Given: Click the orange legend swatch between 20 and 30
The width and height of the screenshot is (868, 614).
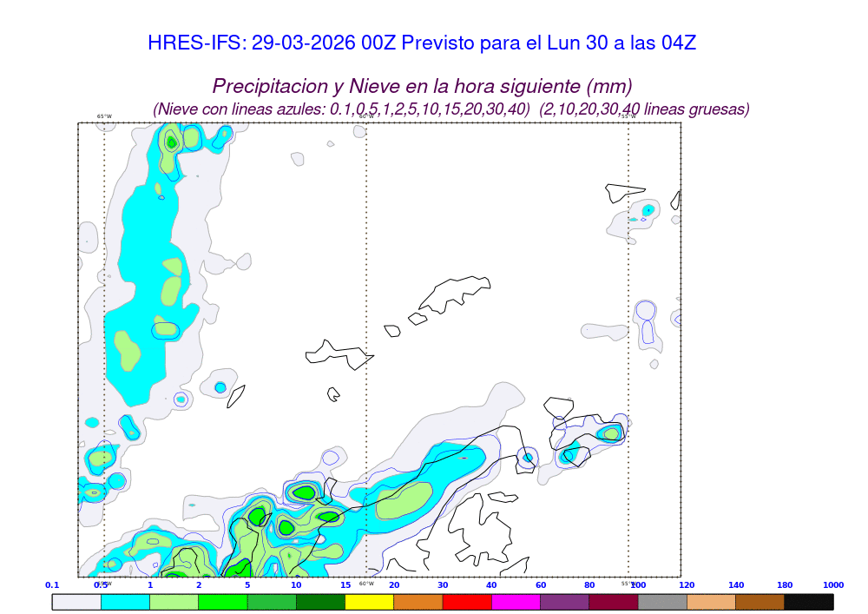Looking at the screenshot, I should pyautogui.click(x=418, y=602).
